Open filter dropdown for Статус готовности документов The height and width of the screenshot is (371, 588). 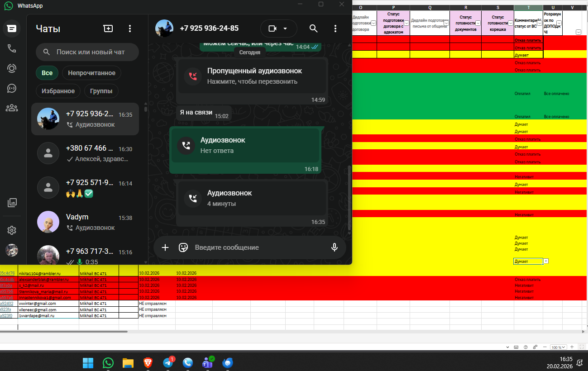point(478,23)
